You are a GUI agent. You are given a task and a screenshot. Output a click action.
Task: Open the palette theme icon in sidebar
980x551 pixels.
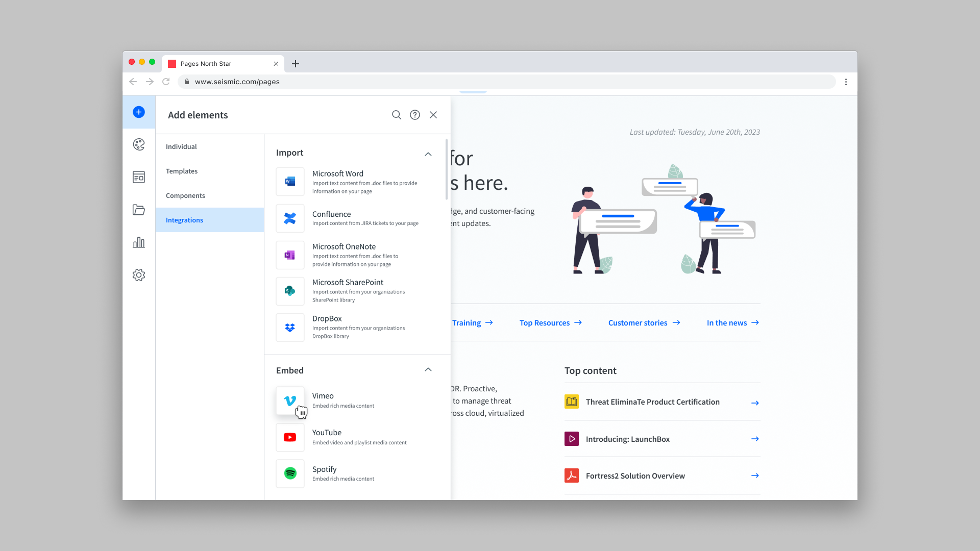coord(139,144)
